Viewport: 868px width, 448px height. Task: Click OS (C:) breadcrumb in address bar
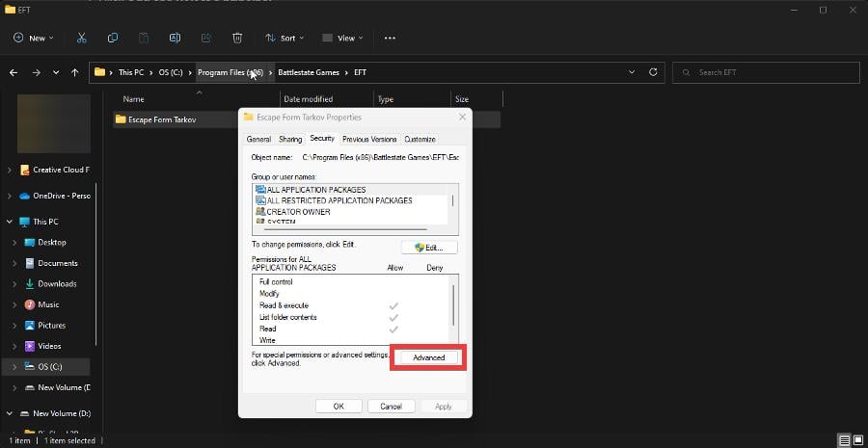[171, 72]
